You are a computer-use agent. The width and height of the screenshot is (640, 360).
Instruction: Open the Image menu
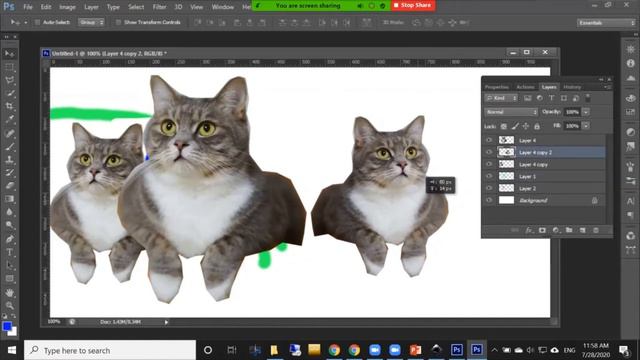67,7
